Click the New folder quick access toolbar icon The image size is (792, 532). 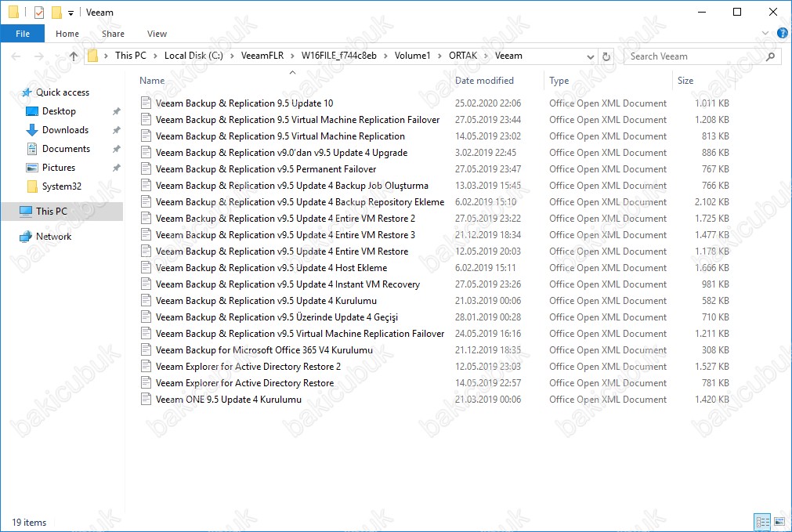pos(56,12)
